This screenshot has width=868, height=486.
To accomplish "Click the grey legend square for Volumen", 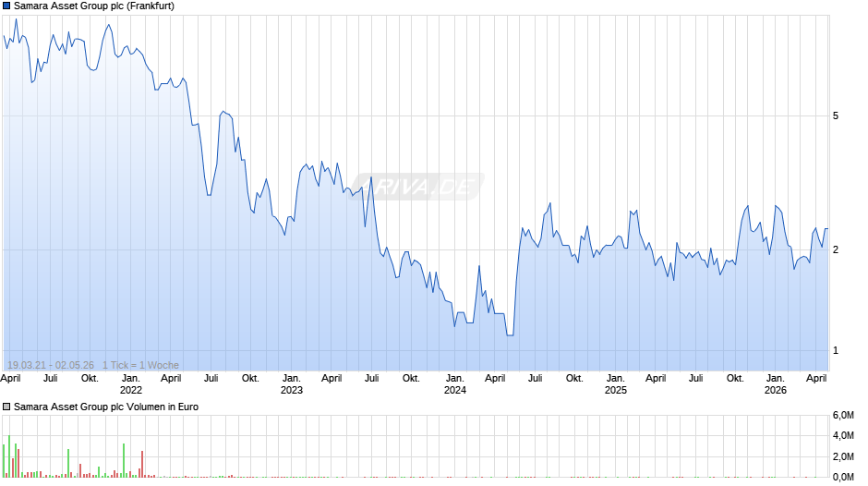I will pos(6,407).
